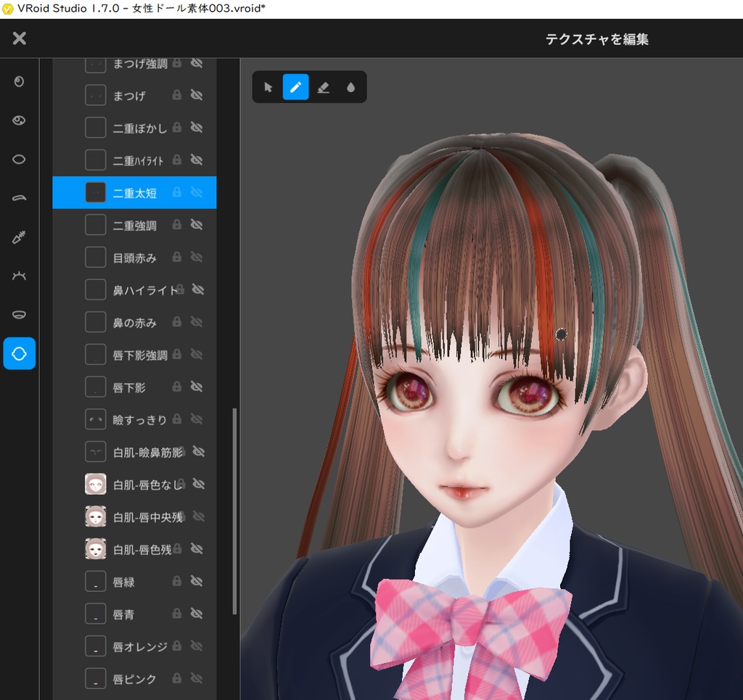Image resolution: width=743 pixels, height=700 pixels.
Task: Click the highlighted face outline category icon
Action: [x=19, y=353]
